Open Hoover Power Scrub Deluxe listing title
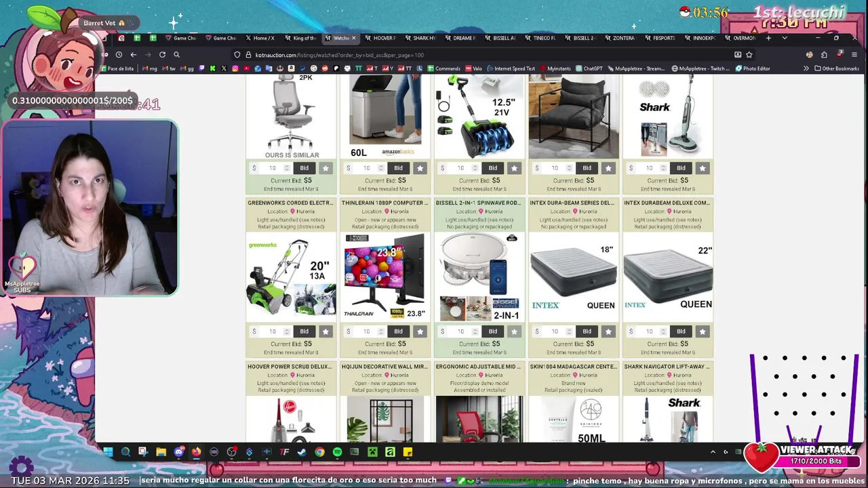The image size is (868, 488). (x=290, y=367)
